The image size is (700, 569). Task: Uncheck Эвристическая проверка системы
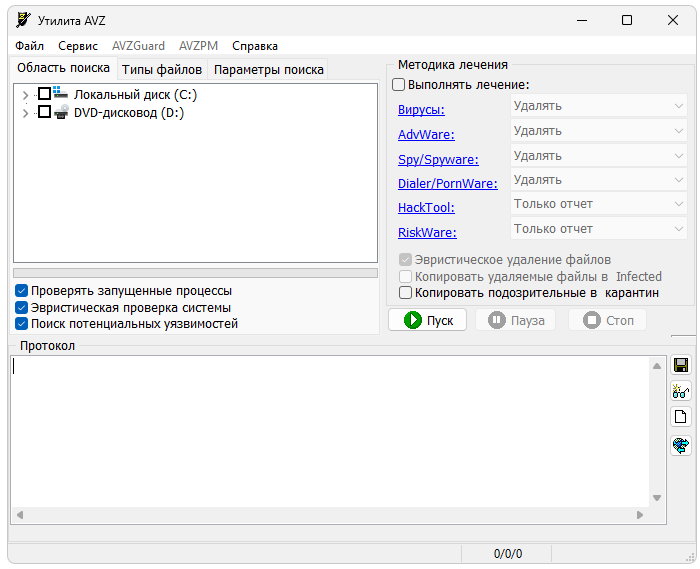[21, 307]
